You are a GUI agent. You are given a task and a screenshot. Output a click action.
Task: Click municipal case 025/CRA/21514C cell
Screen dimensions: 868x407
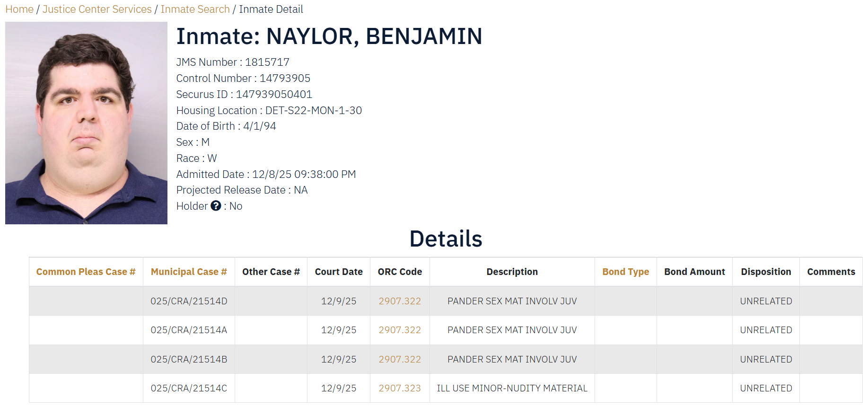[189, 388]
